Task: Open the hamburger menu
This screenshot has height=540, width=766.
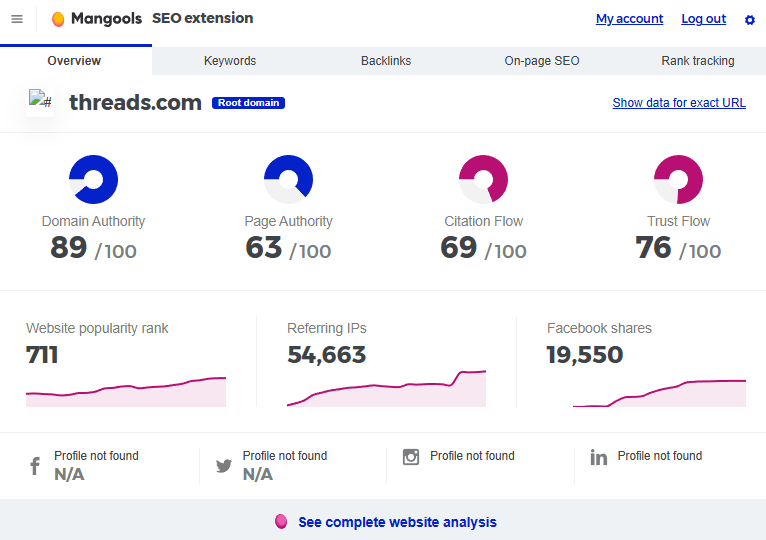Action: (17, 19)
